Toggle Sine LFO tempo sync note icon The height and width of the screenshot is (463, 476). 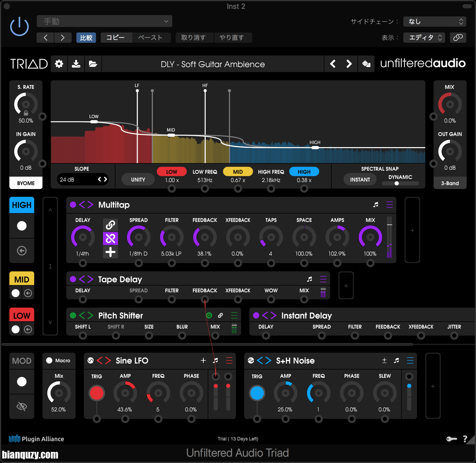pyautogui.click(x=215, y=360)
